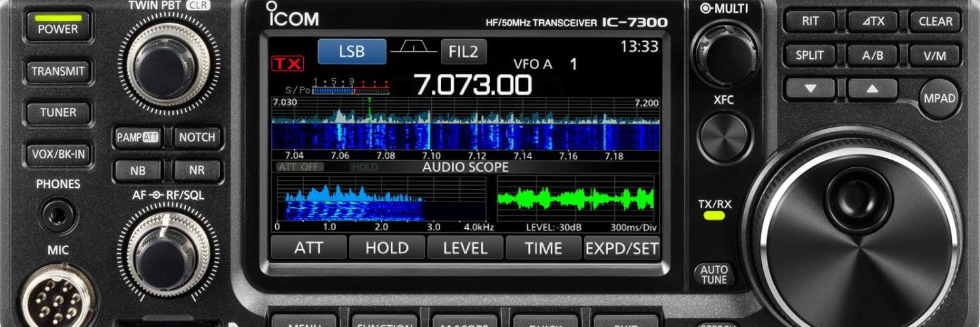Enable SPLIT operation
The image size is (980, 327).
tap(810, 56)
